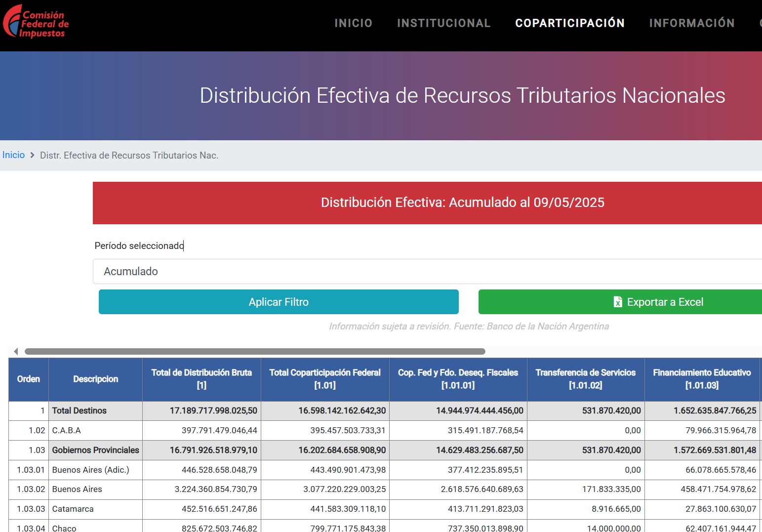Viewport: 762px width, 532px height.
Task: Click Total Coparticipación Federal column header
Action: pyautogui.click(x=325, y=379)
